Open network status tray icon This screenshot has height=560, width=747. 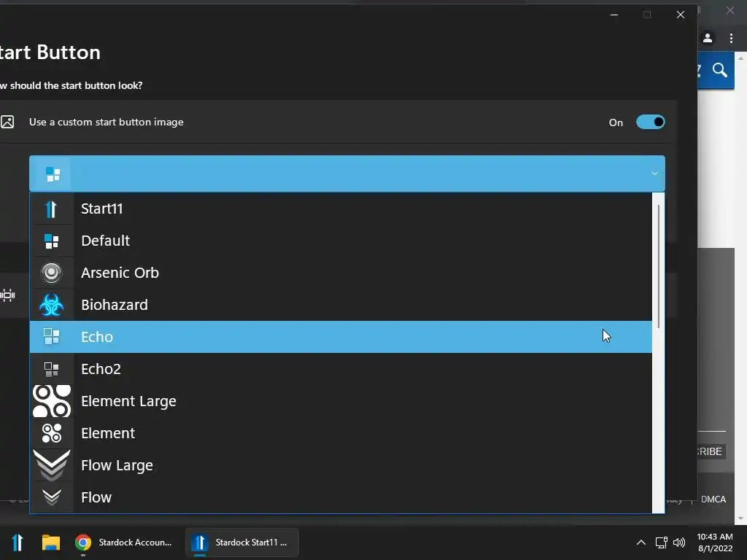click(661, 542)
